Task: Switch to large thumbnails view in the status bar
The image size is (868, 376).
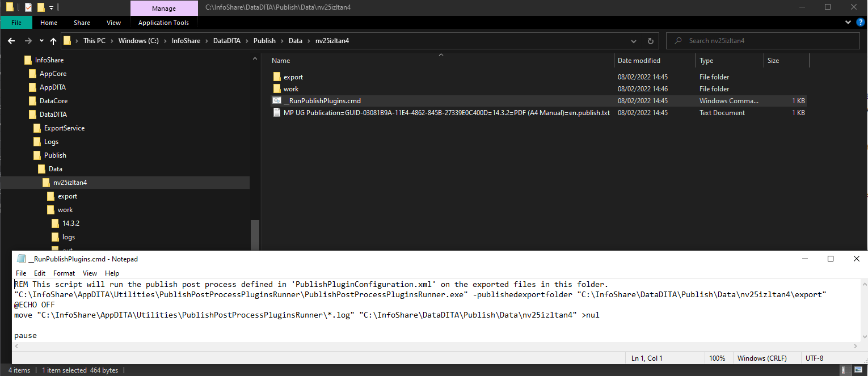Action: [858, 370]
